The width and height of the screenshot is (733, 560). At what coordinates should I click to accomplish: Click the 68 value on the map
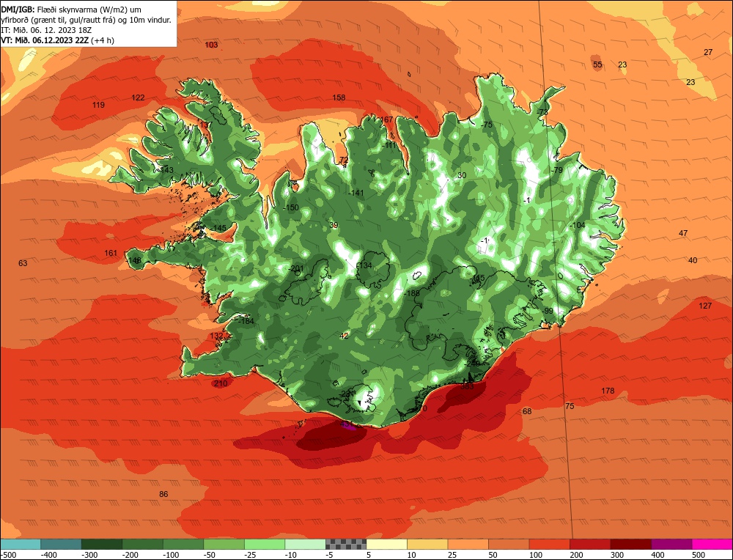tap(527, 411)
